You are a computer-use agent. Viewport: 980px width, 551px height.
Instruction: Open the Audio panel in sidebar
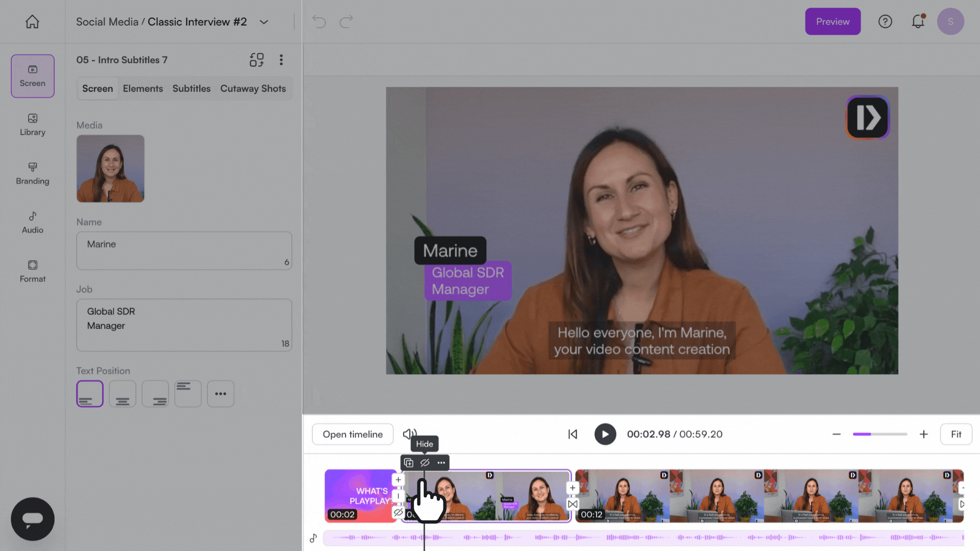32,222
